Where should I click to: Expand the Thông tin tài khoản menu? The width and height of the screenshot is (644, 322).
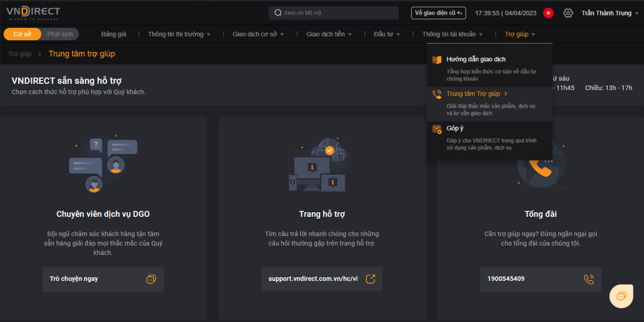453,34
